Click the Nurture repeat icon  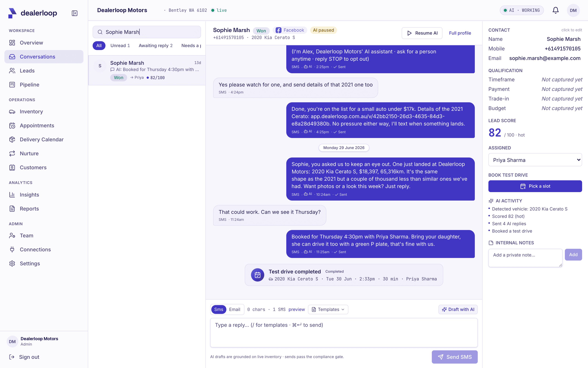pyautogui.click(x=12, y=154)
